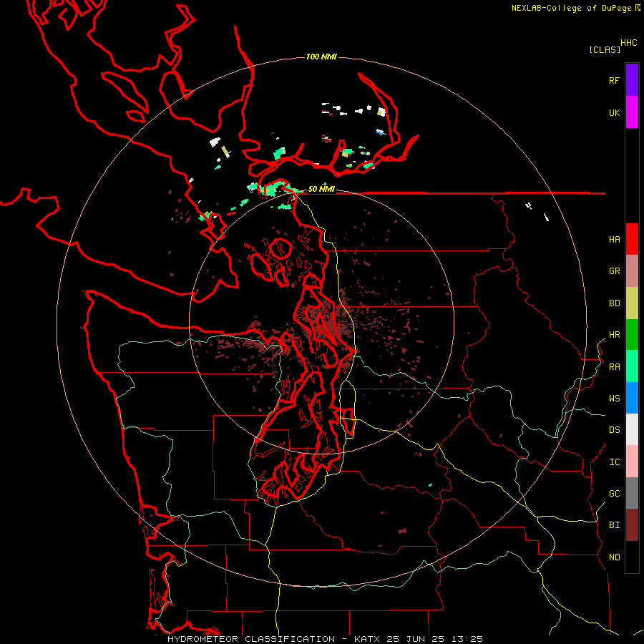Click the BI legend label

point(615,525)
